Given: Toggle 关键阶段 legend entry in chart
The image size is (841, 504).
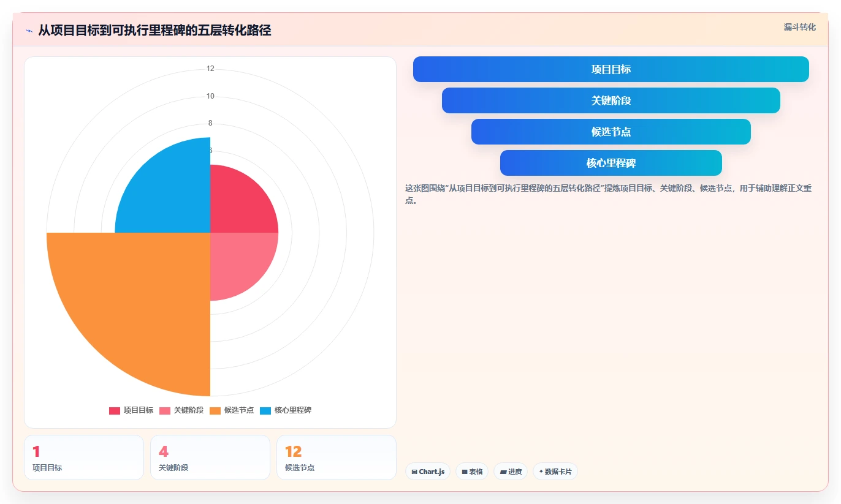Looking at the screenshot, I should click(181, 410).
